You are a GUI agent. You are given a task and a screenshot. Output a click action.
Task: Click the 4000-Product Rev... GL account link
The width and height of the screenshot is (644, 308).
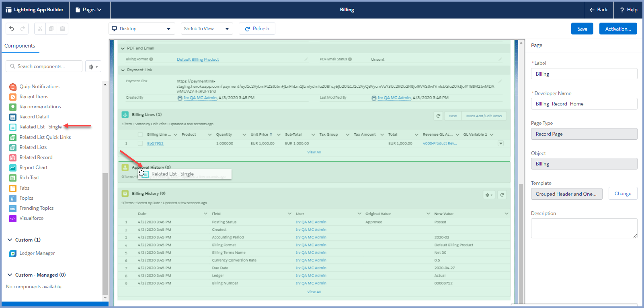point(440,143)
